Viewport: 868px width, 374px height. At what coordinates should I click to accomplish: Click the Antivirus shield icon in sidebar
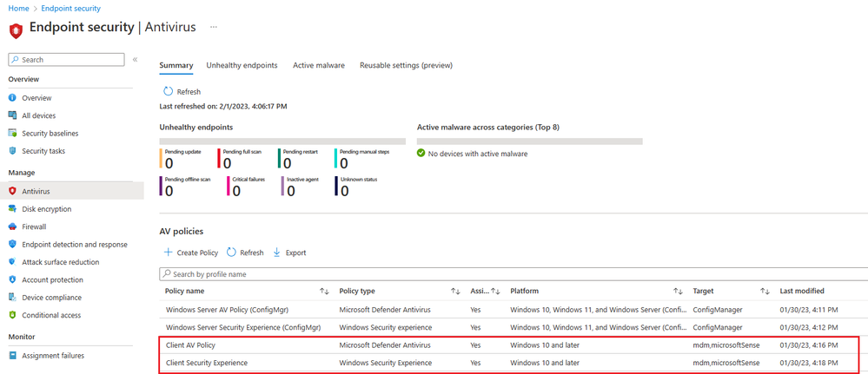[12, 191]
